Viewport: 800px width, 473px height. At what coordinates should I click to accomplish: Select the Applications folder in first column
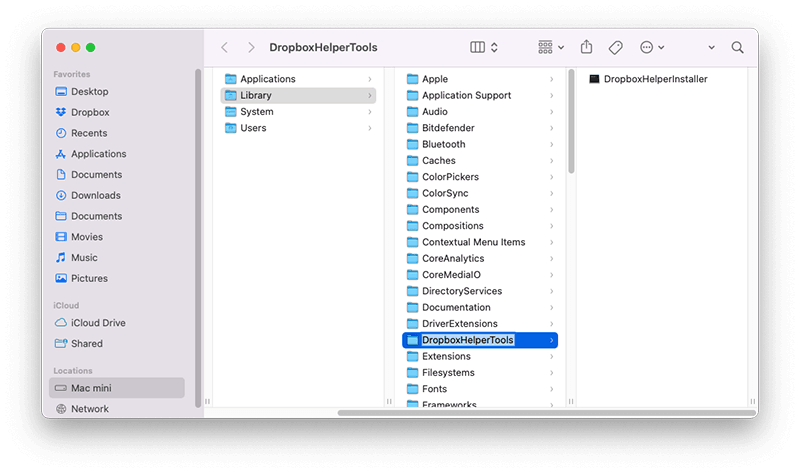[x=298, y=79]
